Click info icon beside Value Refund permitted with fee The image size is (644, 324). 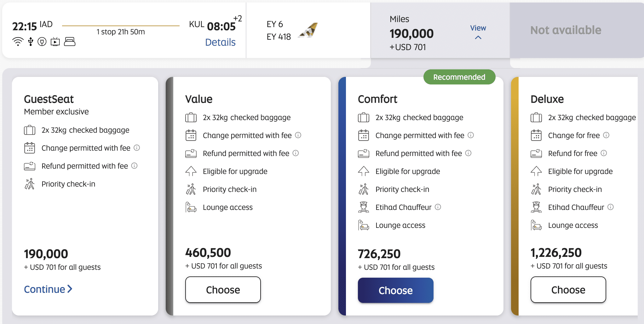[x=296, y=153]
